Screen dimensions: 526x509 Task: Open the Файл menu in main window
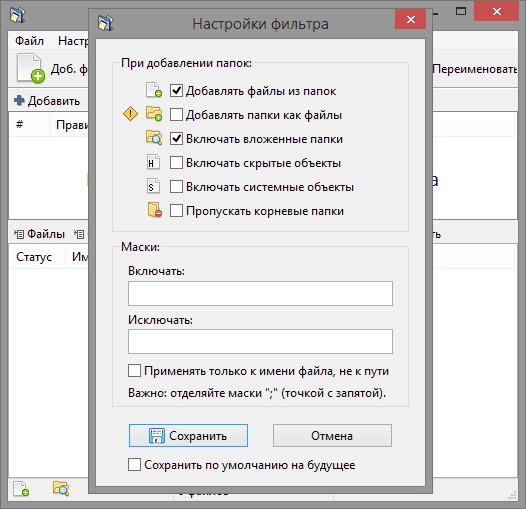pyautogui.click(x=30, y=41)
